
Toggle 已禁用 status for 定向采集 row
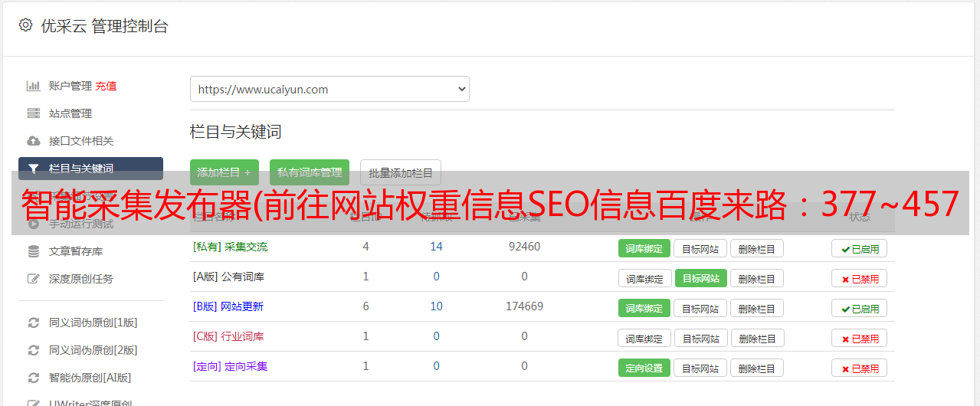pos(860,368)
